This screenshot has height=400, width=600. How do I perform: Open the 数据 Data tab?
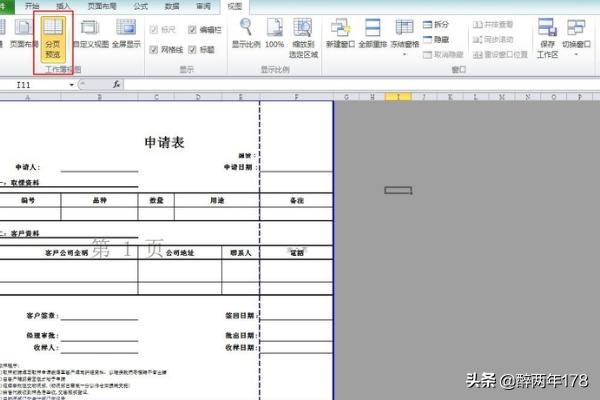pyautogui.click(x=172, y=6)
